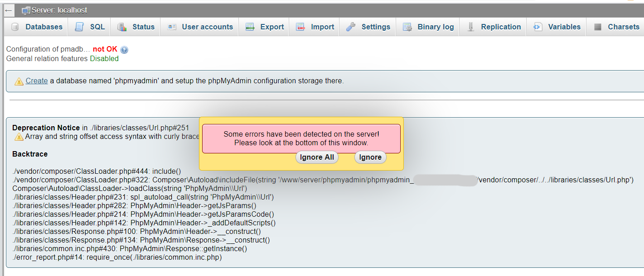This screenshot has height=276, width=644.
Task: Click the 'Configuration of pmadb…' text
Action: [48, 49]
